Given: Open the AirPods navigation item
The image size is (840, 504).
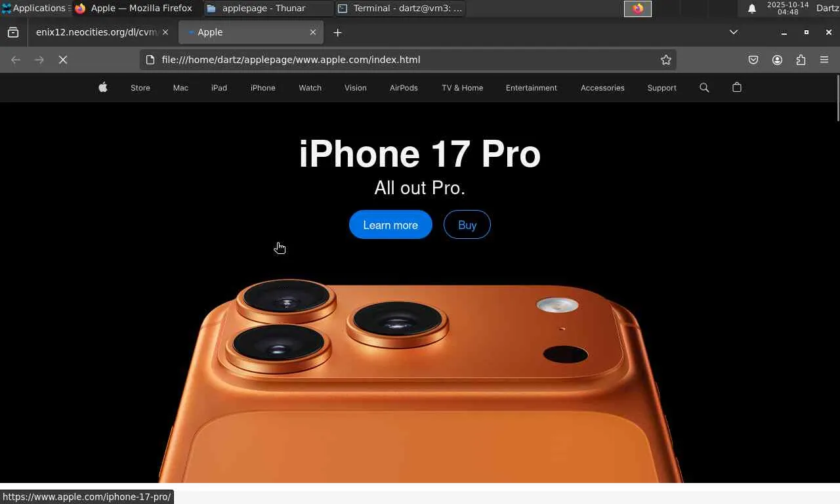Looking at the screenshot, I should (404, 88).
